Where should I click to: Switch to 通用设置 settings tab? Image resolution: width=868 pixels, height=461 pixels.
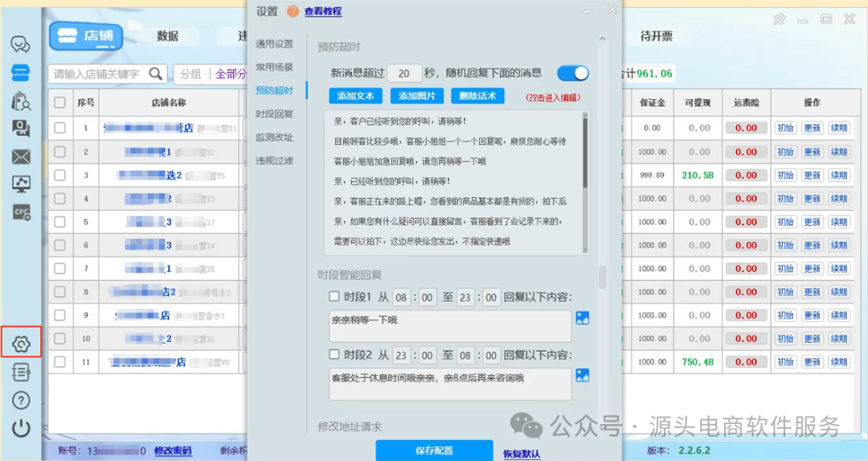[275, 43]
